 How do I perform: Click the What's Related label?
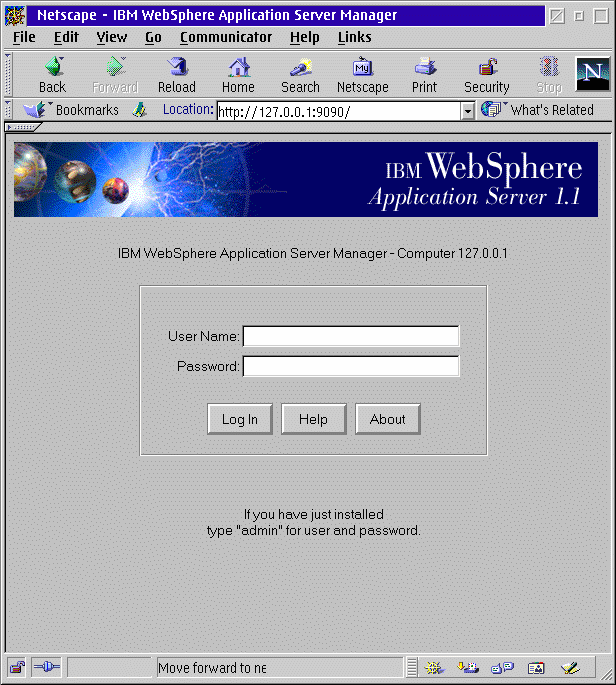click(552, 110)
